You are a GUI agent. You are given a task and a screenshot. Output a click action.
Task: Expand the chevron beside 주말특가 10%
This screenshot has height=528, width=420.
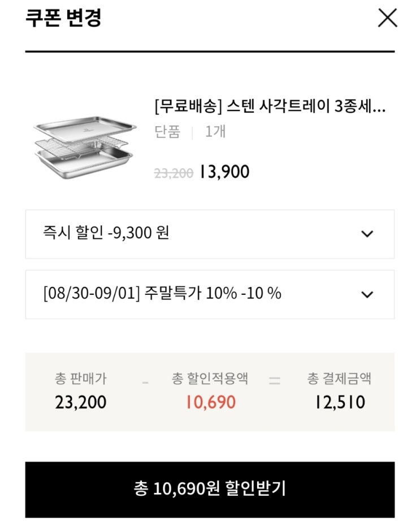coord(367,294)
